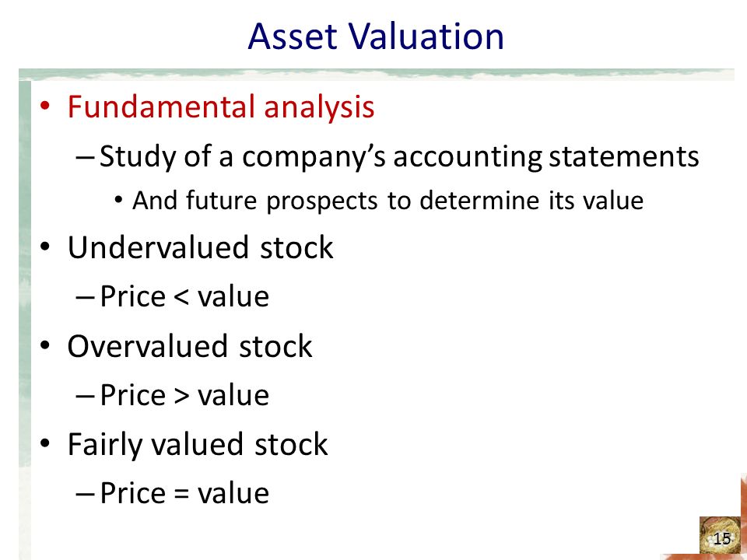747x560 pixels.
Task: Click the Undervalued stock bullet text
Action: pos(200,247)
